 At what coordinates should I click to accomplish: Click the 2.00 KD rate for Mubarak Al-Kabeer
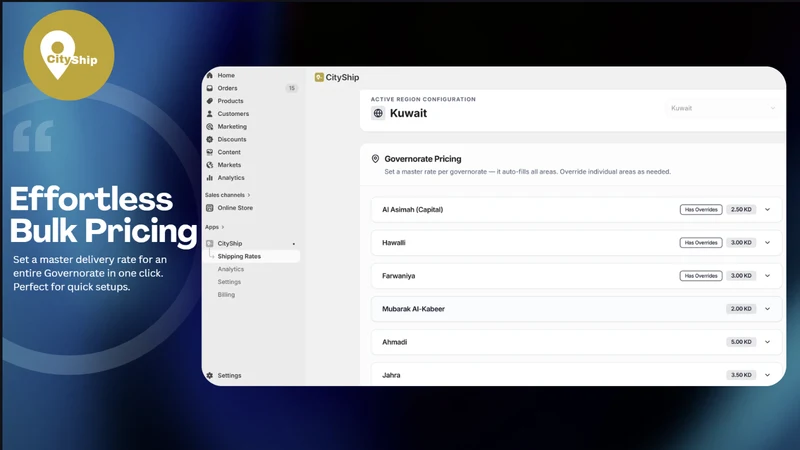tap(741, 309)
